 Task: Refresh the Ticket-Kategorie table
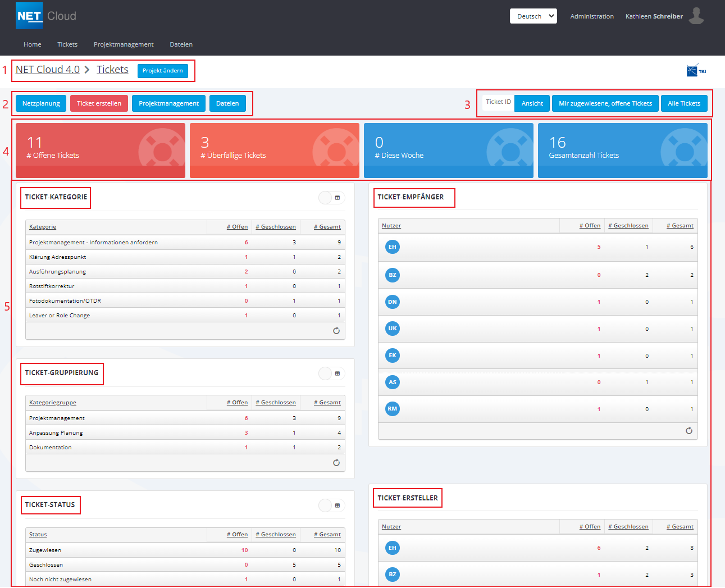336,331
